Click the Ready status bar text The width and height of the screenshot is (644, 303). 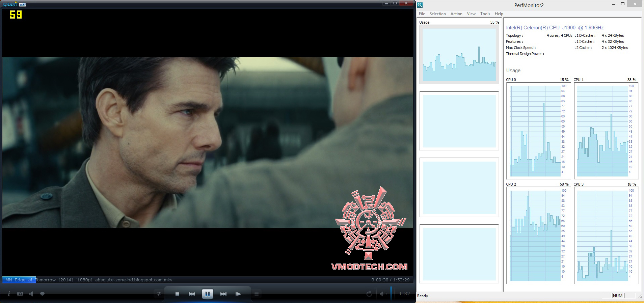click(423, 296)
